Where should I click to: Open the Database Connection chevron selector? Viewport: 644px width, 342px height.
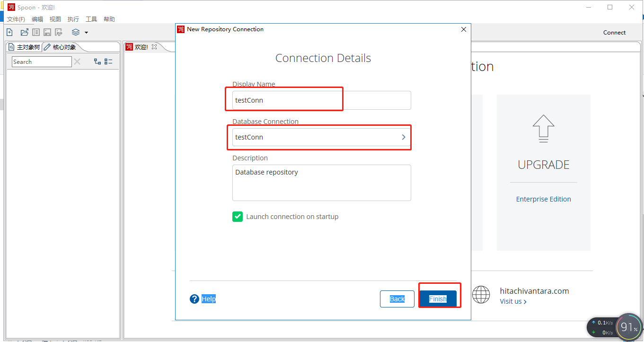click(x=404, y=137)
